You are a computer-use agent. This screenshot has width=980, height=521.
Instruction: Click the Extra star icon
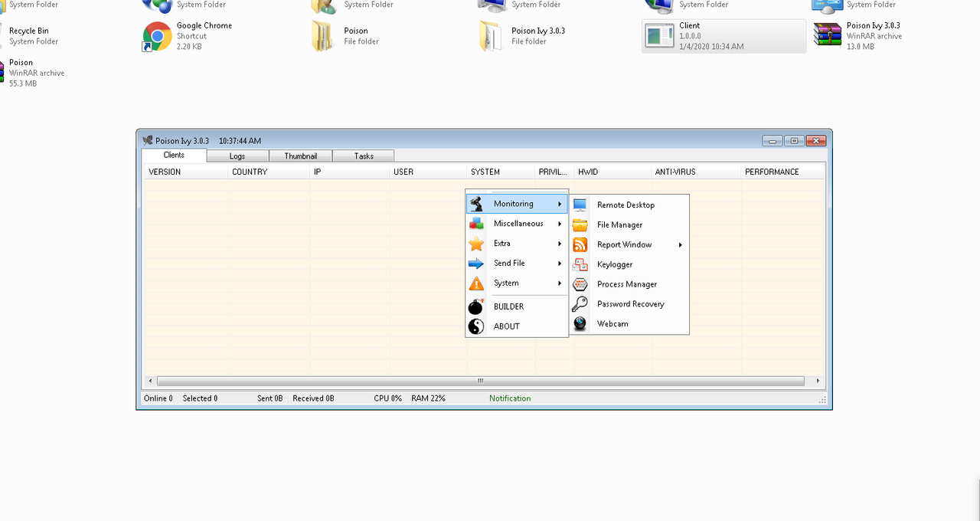pyautogui.click(x=476, y=244)
